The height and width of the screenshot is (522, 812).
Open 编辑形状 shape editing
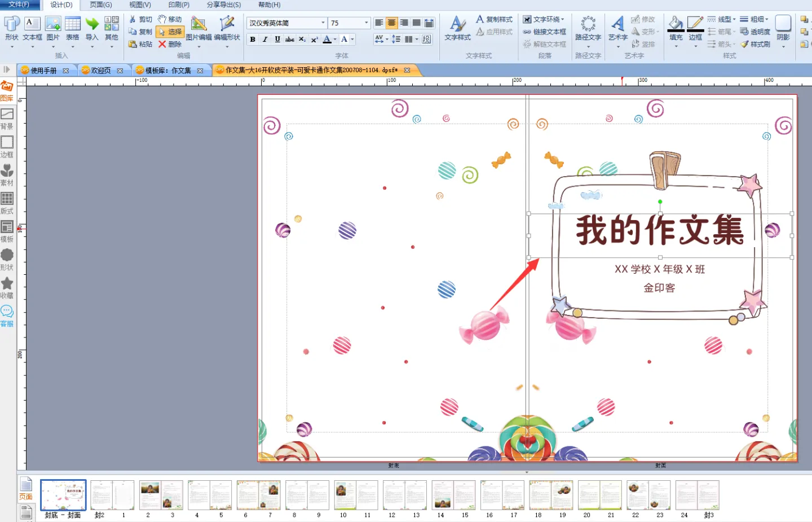[227, 29]
